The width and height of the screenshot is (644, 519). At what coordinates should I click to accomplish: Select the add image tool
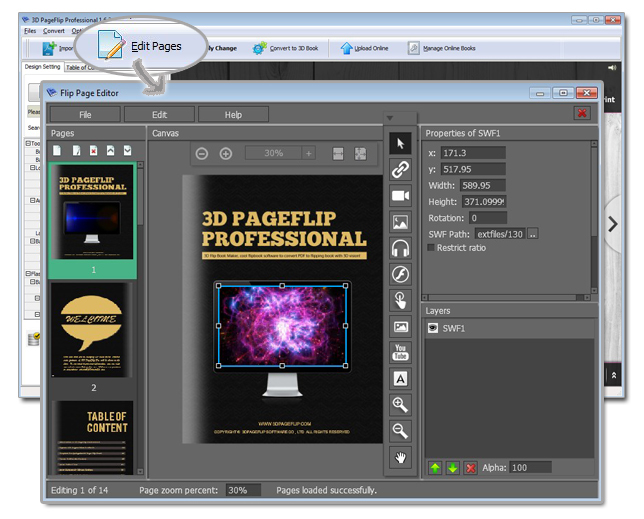(400, 222)
